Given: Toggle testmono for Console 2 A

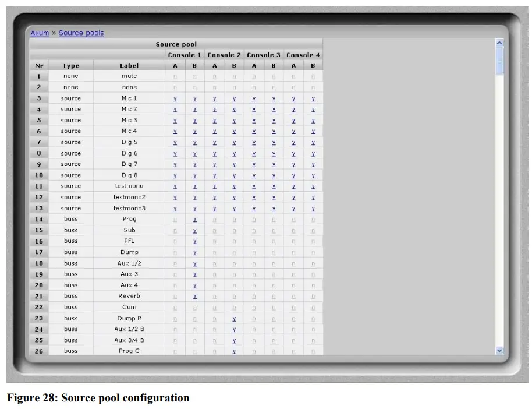Looking at the screenshot, I should tap(214, 186).
